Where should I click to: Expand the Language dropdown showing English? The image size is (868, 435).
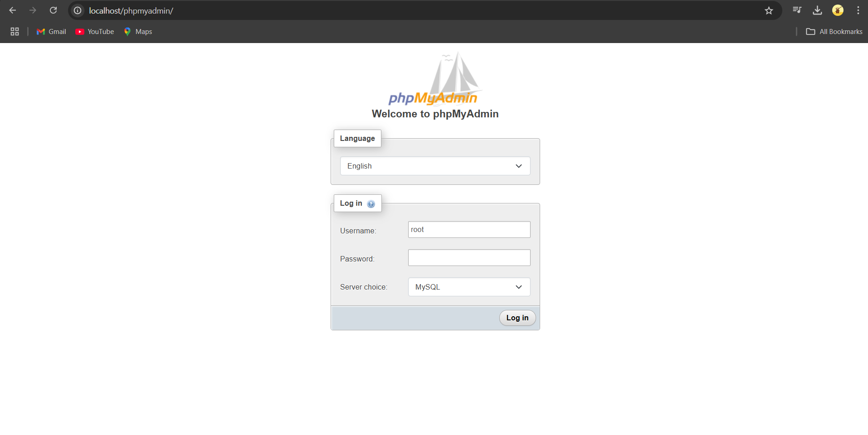tap(435, 166)
